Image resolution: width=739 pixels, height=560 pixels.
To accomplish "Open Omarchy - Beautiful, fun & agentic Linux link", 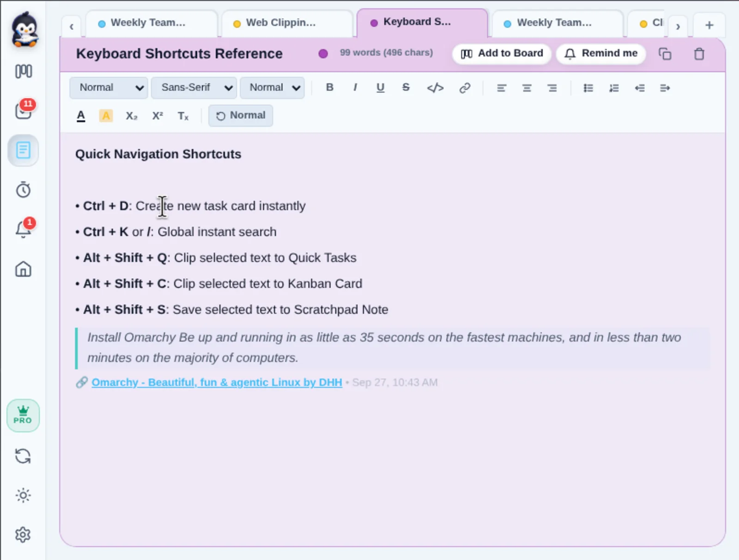I will coord(217,382).
